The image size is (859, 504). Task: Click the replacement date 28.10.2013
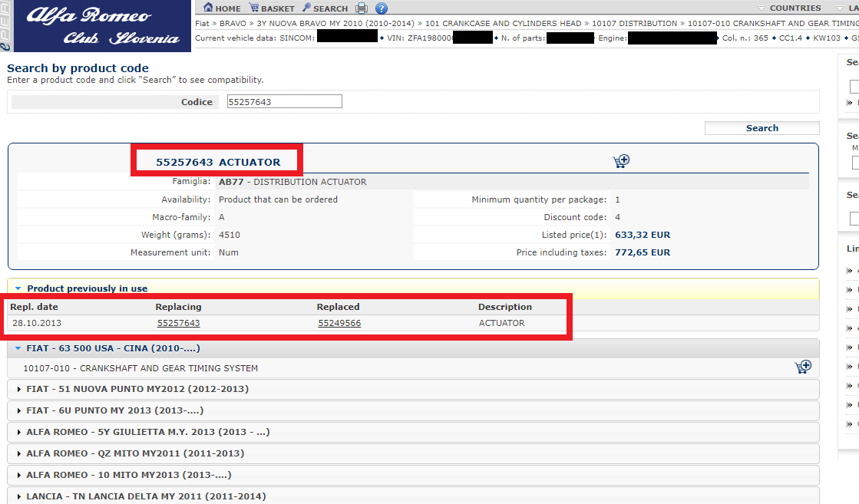click(x=37, y=323)
